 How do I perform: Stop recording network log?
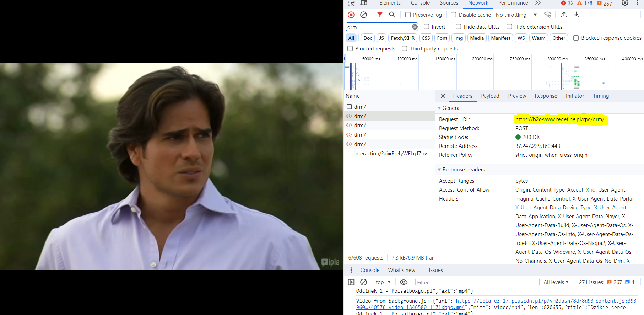click(x=351, y=15)
